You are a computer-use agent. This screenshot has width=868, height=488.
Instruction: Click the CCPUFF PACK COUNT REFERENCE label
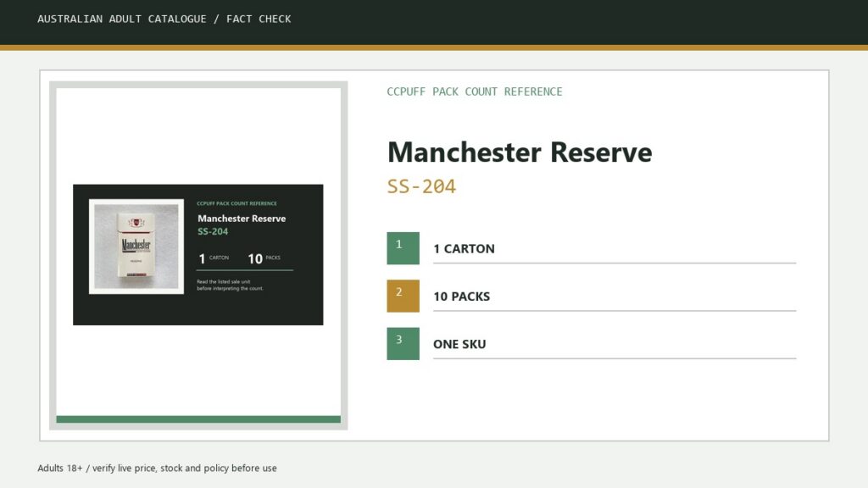click(475, 91)
